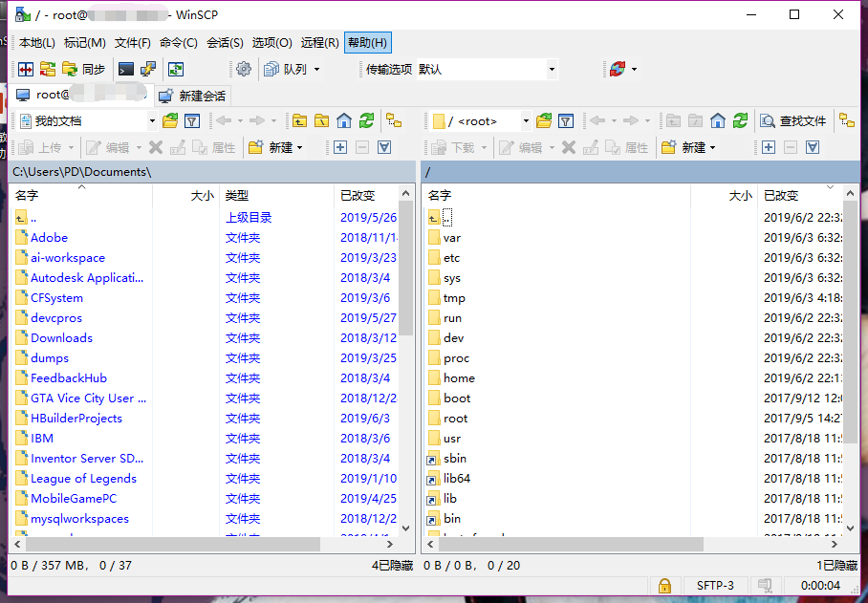Click the local filter icon
This screenshot has width=868, height=603.
pyautogui.click(x=191, y=120)
